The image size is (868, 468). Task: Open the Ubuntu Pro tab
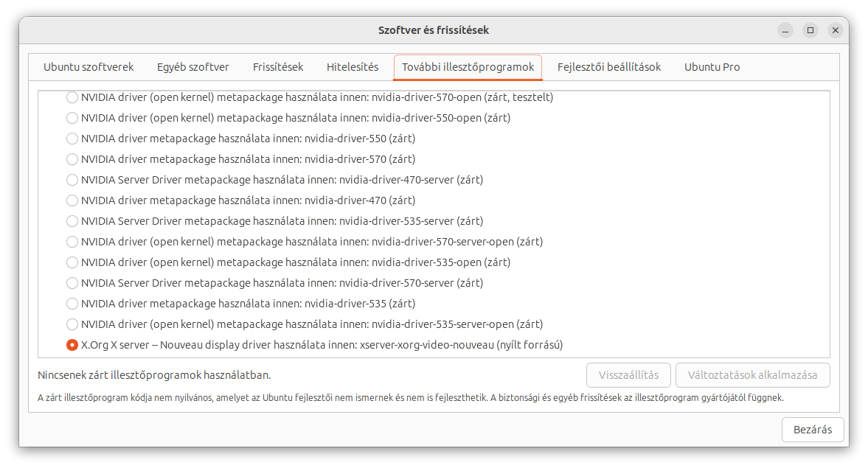(x=712, y=67)
